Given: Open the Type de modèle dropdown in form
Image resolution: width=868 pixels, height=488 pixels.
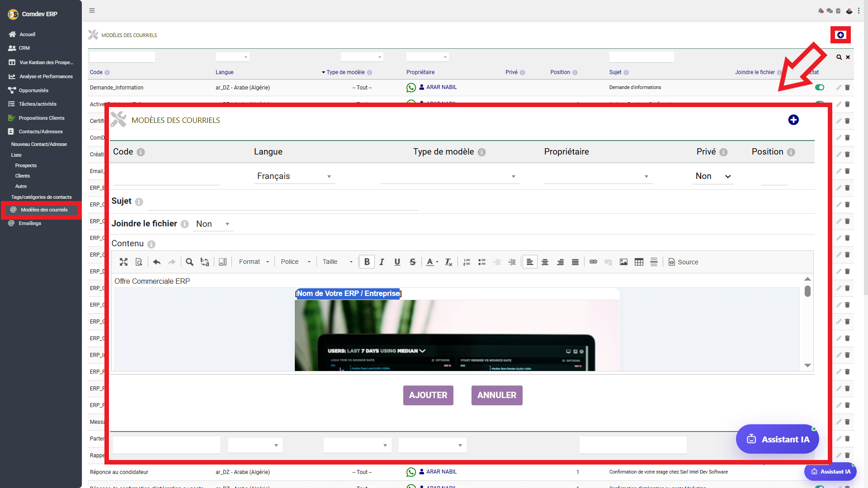Looking at the screenshot, I should (x=450, y=176).
